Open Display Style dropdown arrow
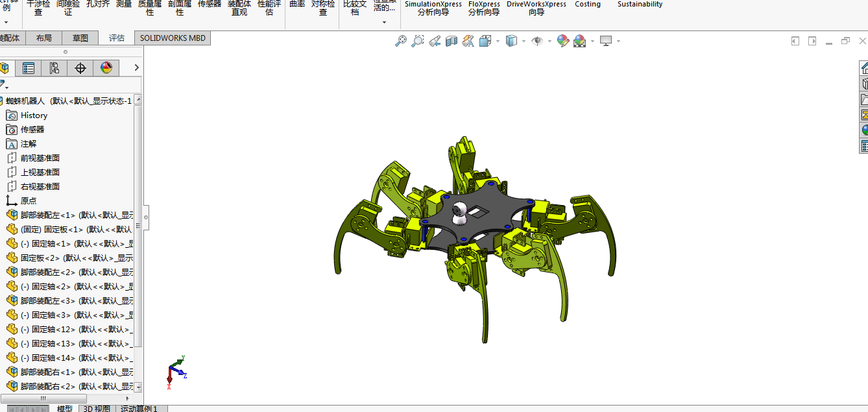Viewport: 868px width, 412px height. [x=524, y=41]
